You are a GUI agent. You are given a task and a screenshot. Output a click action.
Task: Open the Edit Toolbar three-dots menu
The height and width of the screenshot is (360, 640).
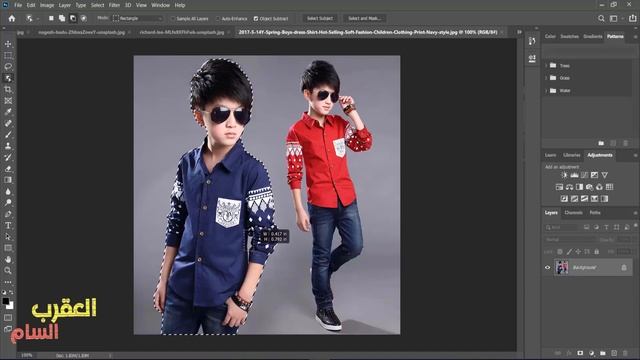pyautogui.click(x=8, y=282)
